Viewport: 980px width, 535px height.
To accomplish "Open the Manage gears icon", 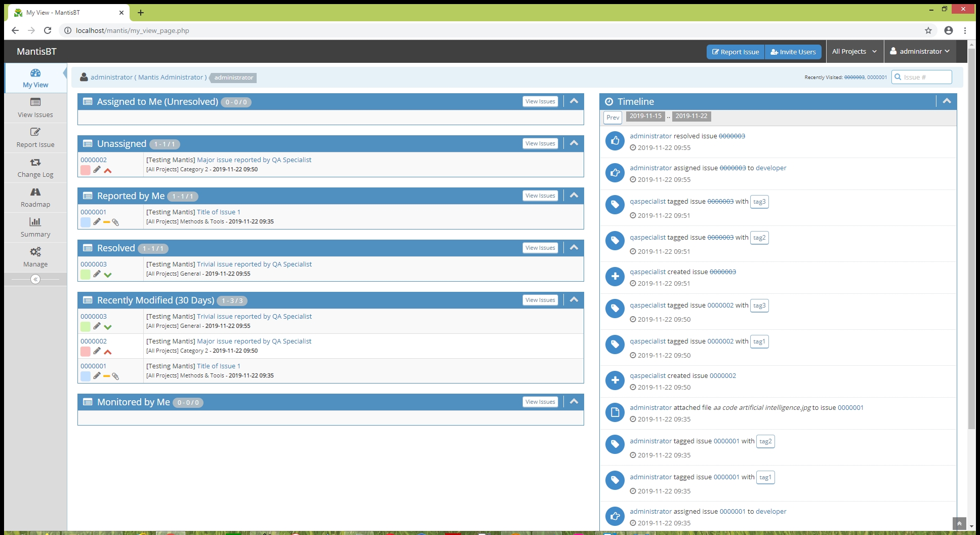I will pyautogui.click(x=35, y=252).
